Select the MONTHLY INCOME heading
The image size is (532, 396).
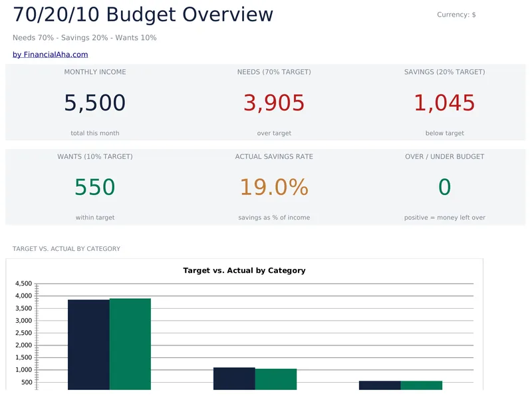pos(95,72)
